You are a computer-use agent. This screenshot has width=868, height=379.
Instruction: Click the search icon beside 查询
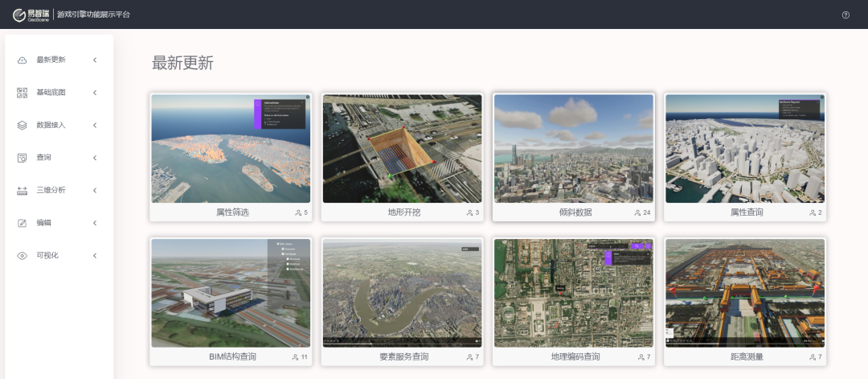(23, 158)
